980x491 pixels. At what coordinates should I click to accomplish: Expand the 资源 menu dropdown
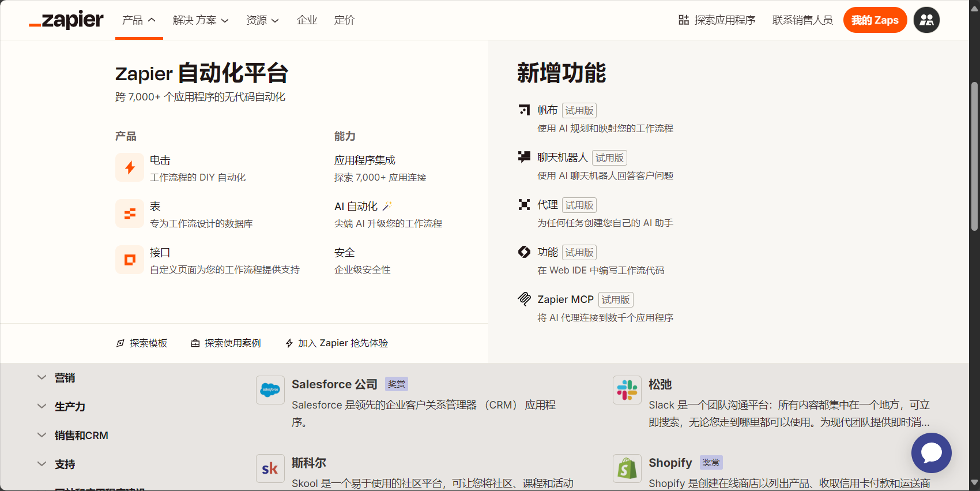coord(262,20)
